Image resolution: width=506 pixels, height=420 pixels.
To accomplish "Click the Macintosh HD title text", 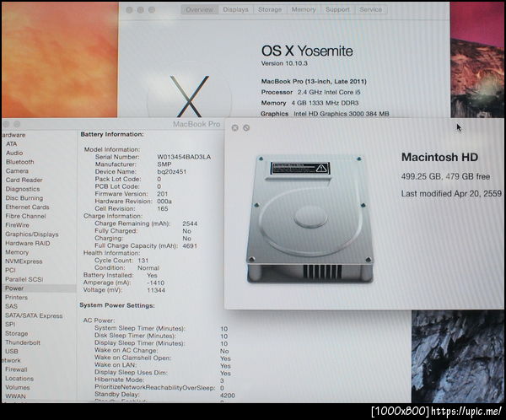I will [439, 157].
